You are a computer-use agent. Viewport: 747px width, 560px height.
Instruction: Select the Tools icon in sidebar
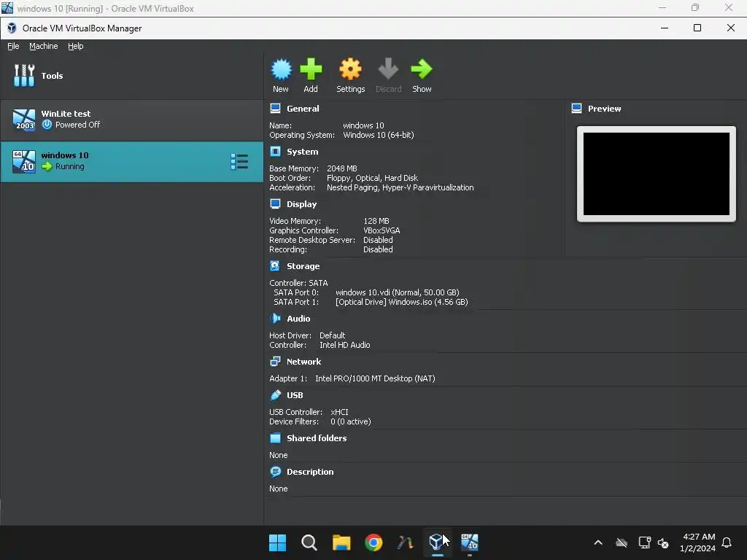click(24, 76)
